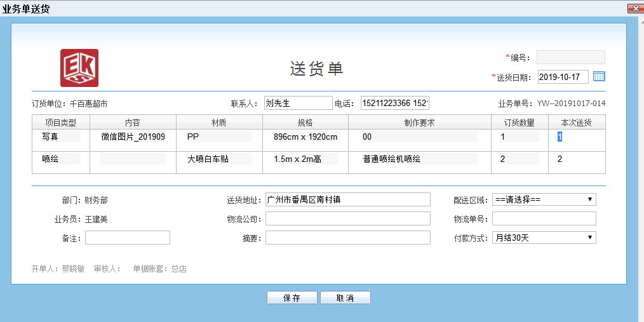This screenshot has height=322, width=644.
Task: Expand the 配送区域 dropdown
Action: [544, 199]
